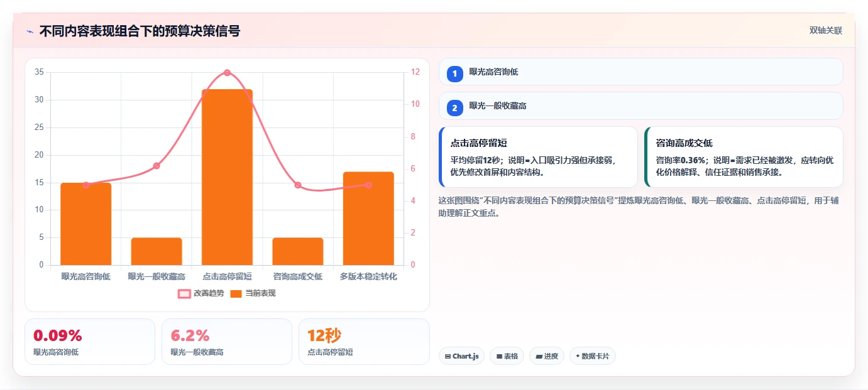
Task: Select list item 2 曝光一般收藏高
Action: pos(640,106)
